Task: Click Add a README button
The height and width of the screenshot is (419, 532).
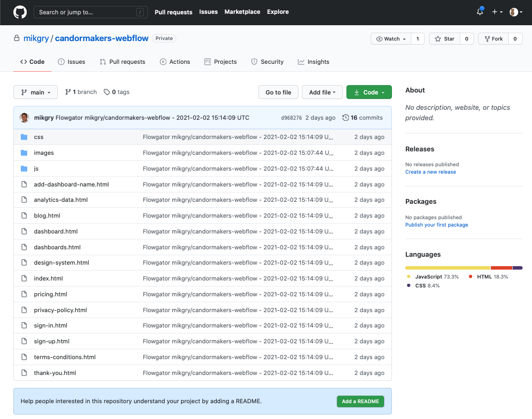Action: pyautogui.click(x=360, y=401)
